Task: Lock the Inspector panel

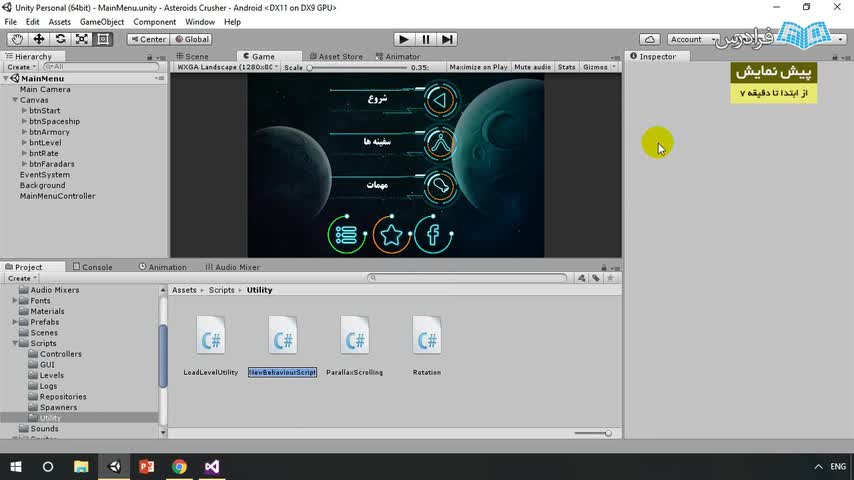Action: [835, 57]
